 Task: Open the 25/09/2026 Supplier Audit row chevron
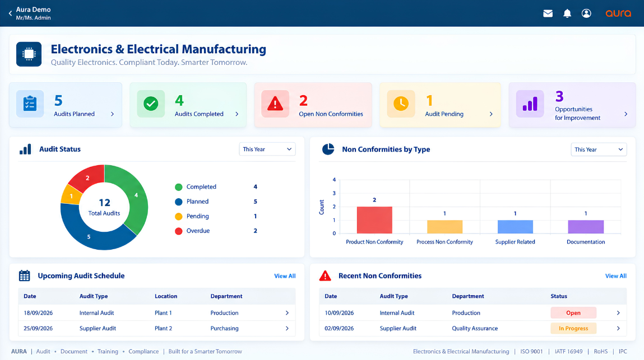pos(287,329)
